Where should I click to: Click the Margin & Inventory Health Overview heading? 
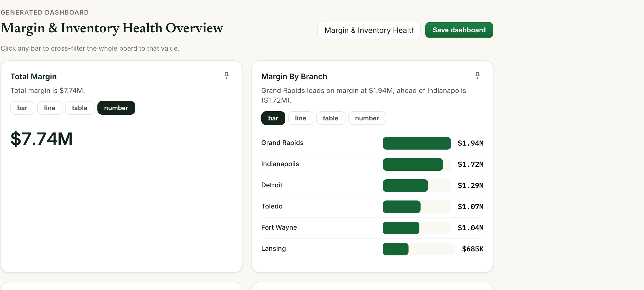[x=112, y=28]
